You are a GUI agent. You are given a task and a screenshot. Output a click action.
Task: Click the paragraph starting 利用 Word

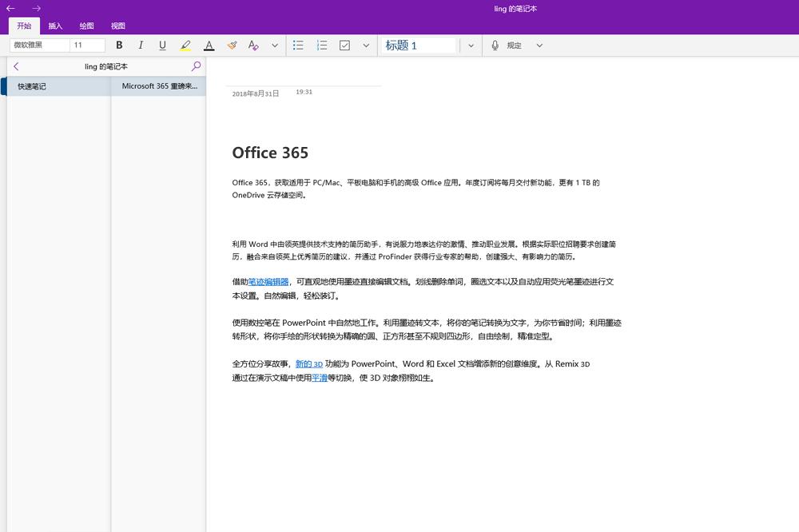pyautogui.click(x=424, y=250)
